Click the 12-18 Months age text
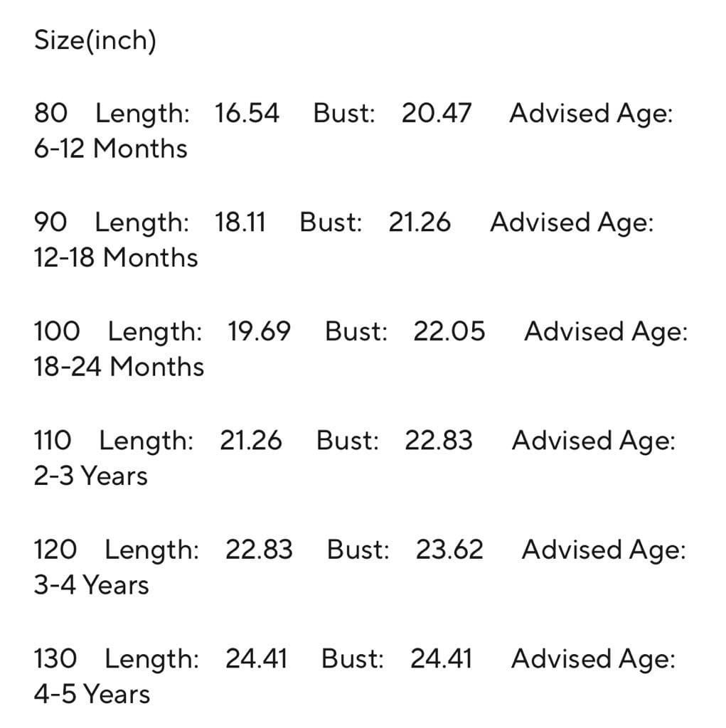Viewport: 726px width, 728px height. point(115,257)
